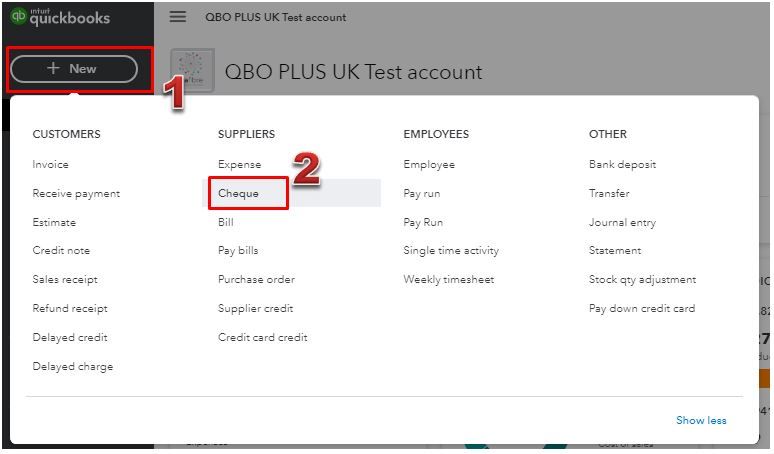Viewport: 774px width, 454px height.
Task: Select Supplier credit
Action: click(x=255, y=308)
